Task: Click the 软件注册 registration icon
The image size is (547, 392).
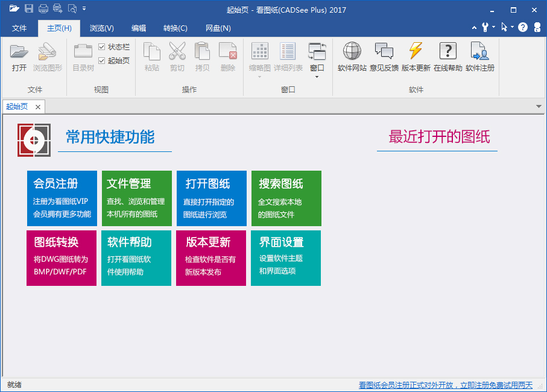Action: coord(479,52)
